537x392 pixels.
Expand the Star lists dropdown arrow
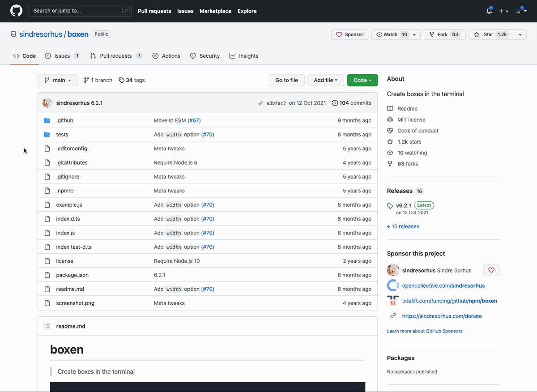pyautogui.click(x=520, y=34)
